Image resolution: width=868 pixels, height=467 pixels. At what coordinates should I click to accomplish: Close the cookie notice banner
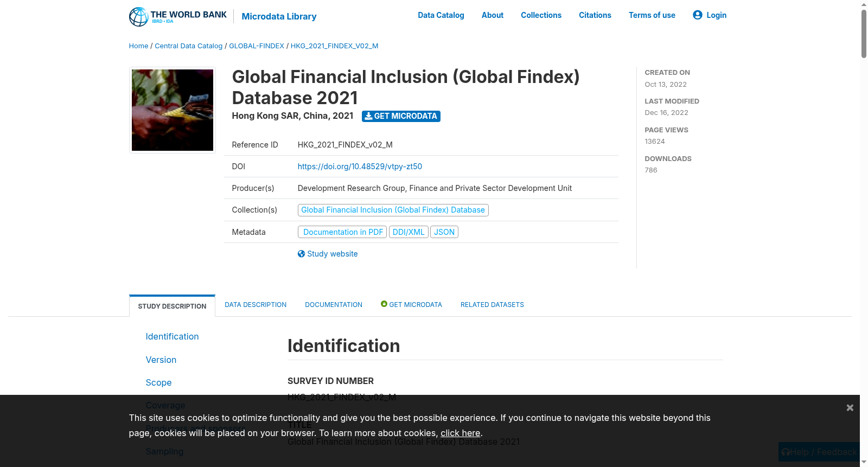tap(850, 407)
